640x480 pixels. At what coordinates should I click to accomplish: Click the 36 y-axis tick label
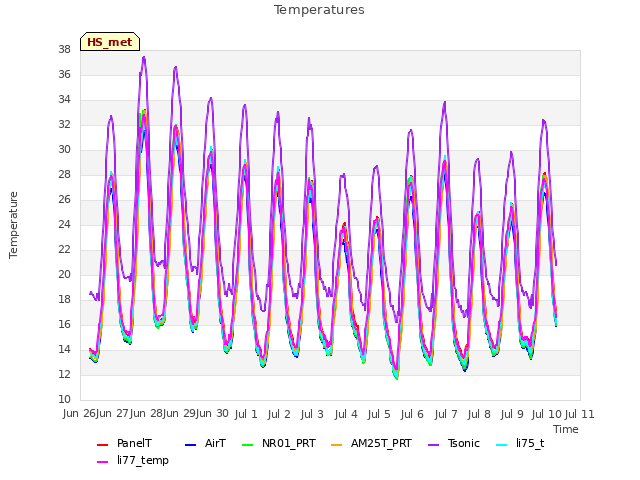tap(64, 75)
